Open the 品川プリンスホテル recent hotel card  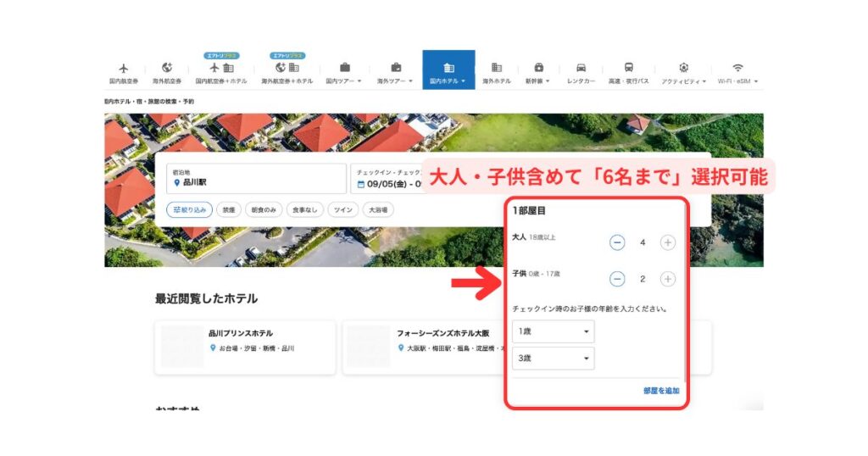[x=245, y=347]
